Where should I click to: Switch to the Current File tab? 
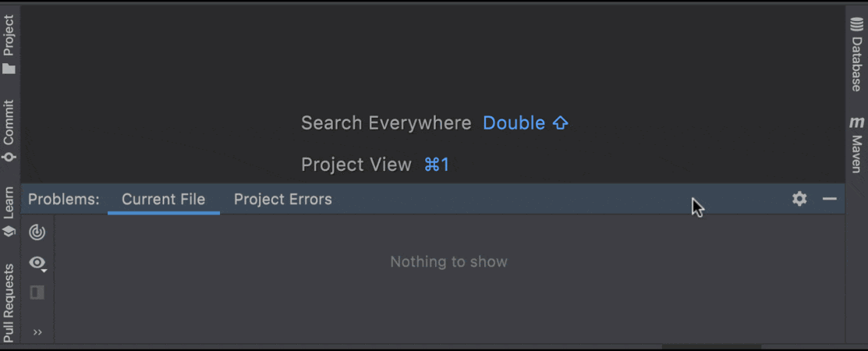click(163, 200)
